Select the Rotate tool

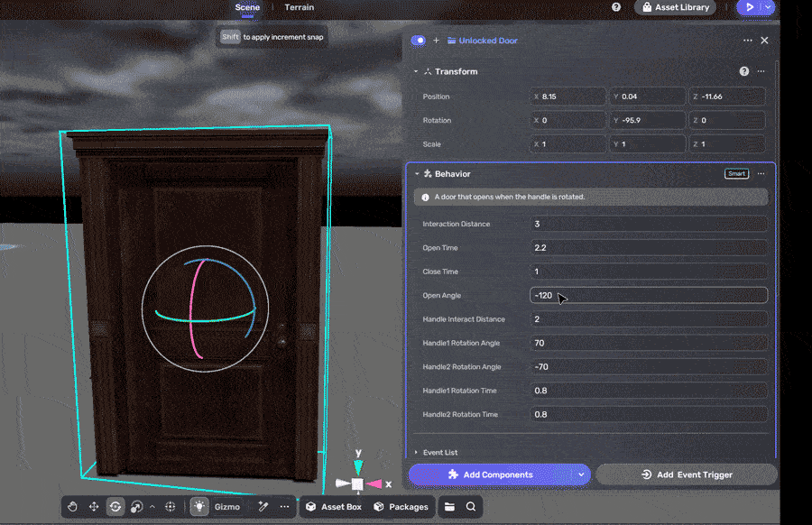(x=115, y=506)
